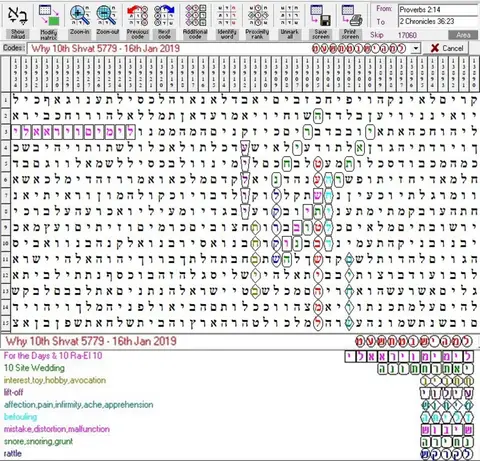Edit the To field 2 Chronicles 36:23
Image resolution: width=480 pixels, height=461 pixels.
(438, 21)
